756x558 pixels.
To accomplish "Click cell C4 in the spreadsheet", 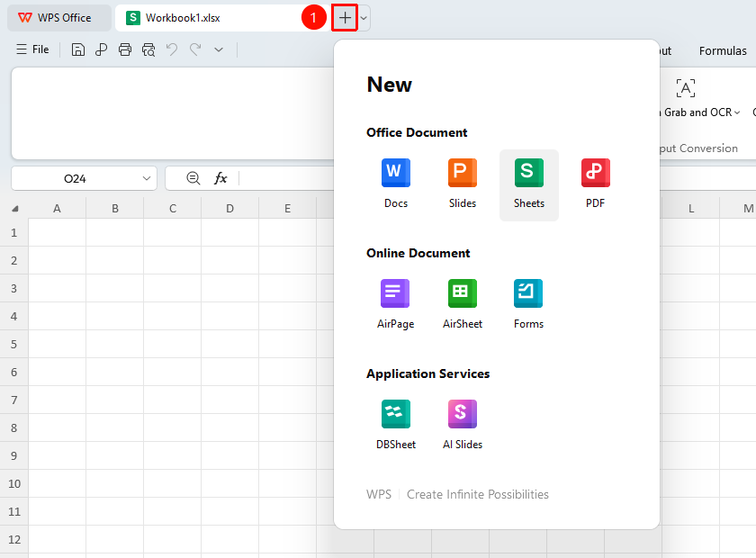I will click(173, 316).
